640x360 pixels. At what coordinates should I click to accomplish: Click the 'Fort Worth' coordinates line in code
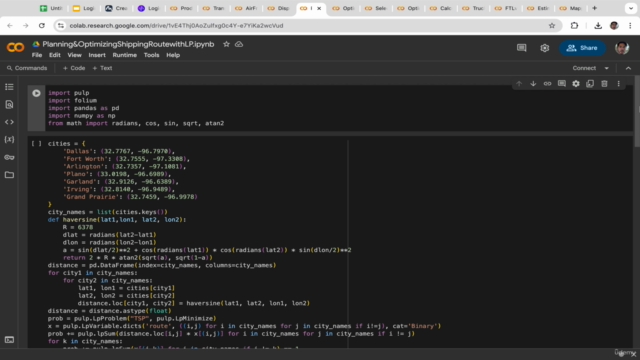(126, 159)
